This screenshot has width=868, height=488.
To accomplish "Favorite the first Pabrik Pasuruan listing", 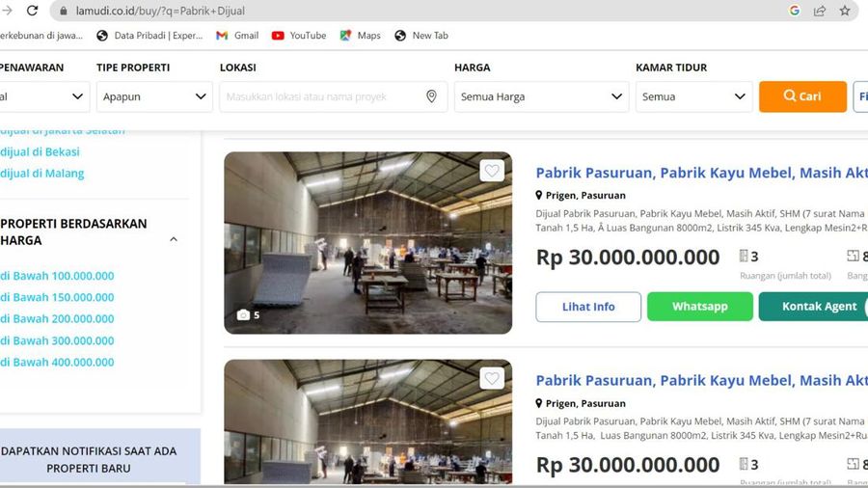I will [x=492, y=171].
